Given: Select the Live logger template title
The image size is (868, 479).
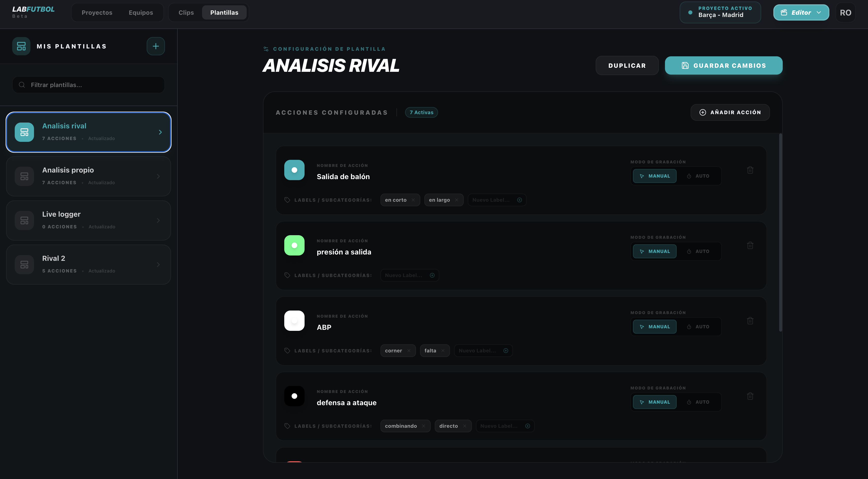Looking at the screenshot, I should pos(61,214).
